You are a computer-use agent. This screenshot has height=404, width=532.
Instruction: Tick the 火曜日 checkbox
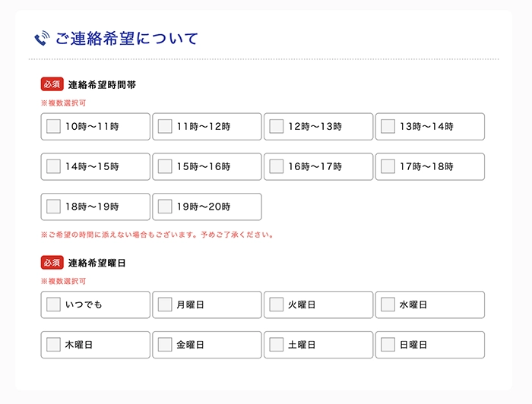pos(276,305)
